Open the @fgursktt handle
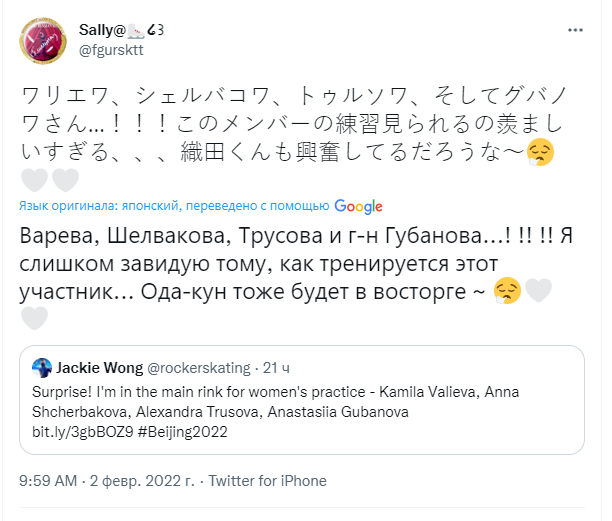Screen dimensions: 612x521 pos(114,50)
